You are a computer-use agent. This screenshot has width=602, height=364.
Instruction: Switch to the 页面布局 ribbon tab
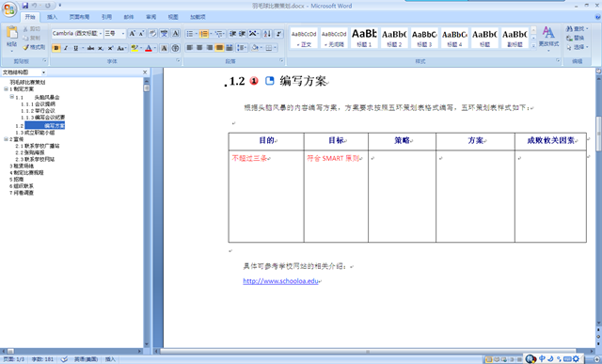(79, 17)
